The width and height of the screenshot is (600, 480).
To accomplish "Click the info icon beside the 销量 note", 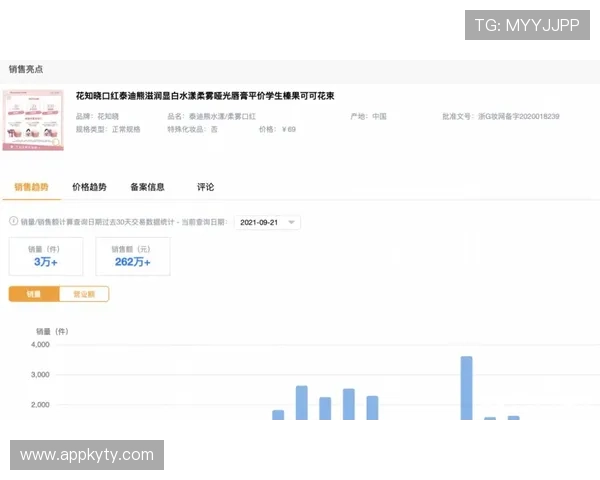I will [x=13, y=221].
